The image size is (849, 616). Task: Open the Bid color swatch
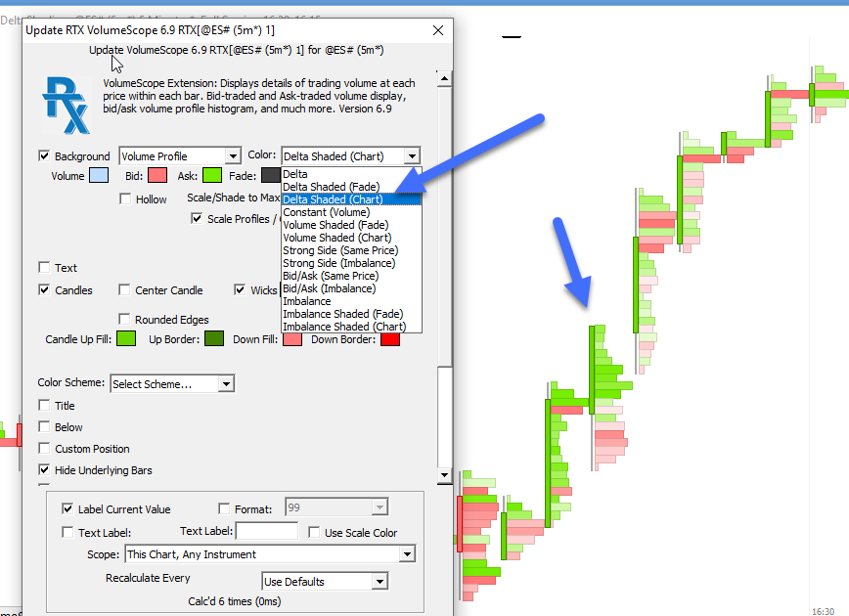(157, 175)
